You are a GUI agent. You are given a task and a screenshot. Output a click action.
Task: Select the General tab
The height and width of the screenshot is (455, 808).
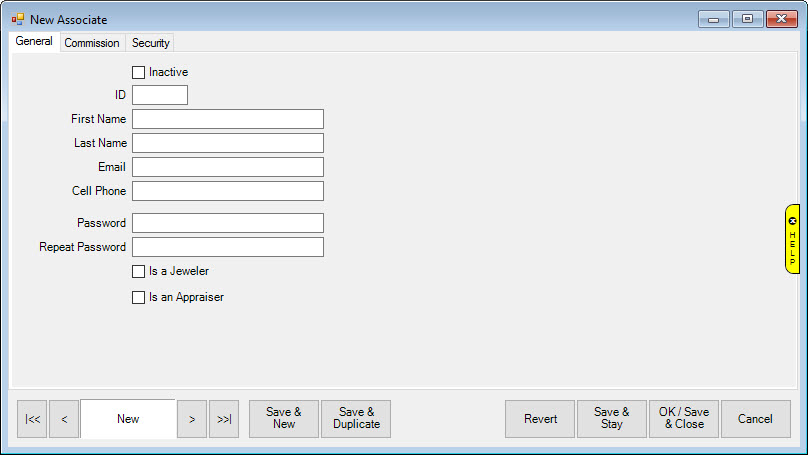pyautogui.click(x=34, y=42)
